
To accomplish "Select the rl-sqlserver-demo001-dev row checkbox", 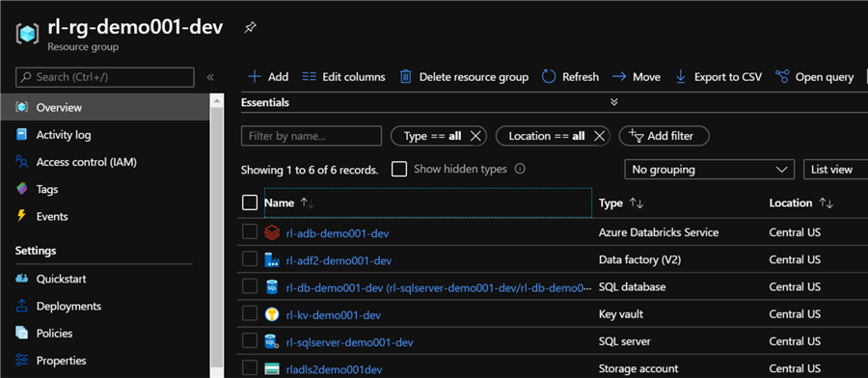I will [x=250, y=340].
